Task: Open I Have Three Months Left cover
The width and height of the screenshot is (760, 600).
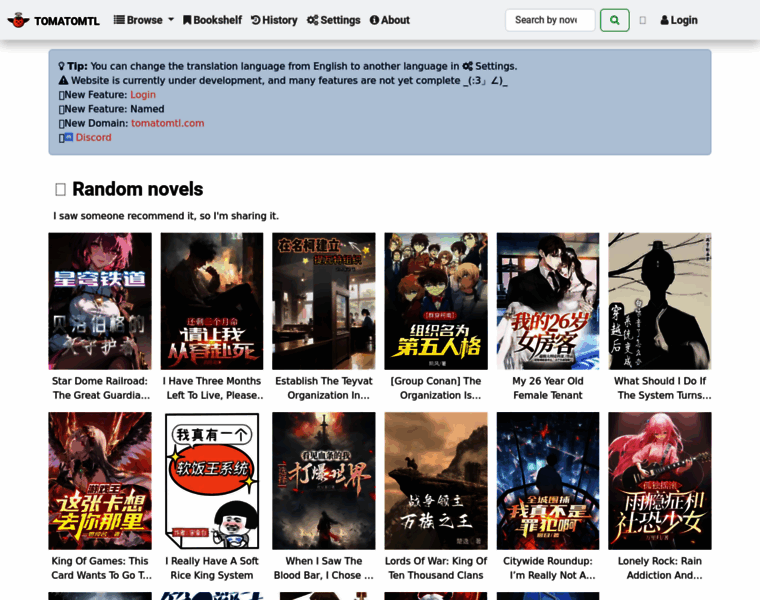Action: point(212,301)
